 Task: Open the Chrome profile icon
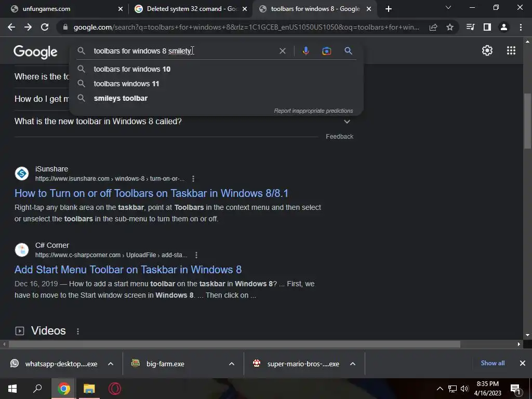pyautogui.click(x=504, y=27)
